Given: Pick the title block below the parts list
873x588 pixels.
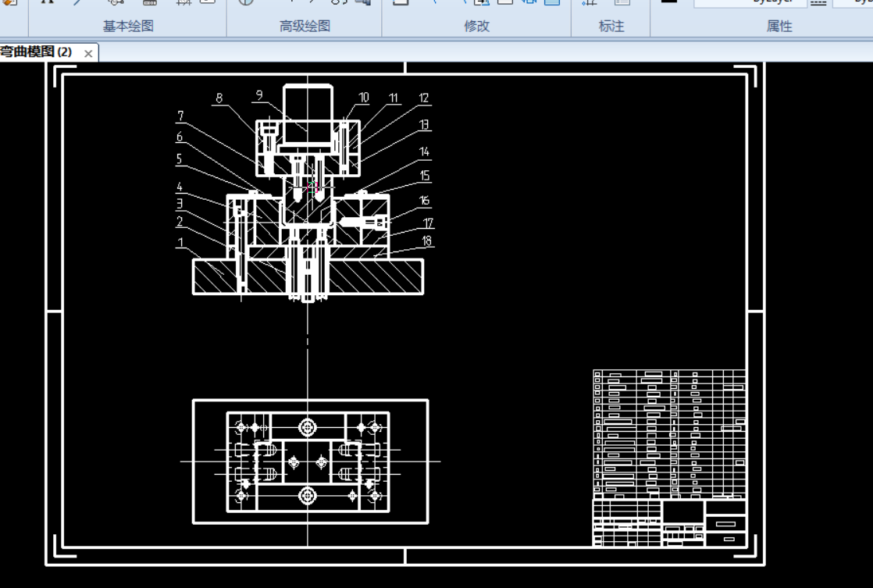Looking at the screenshot, I should tap(670, 523).
